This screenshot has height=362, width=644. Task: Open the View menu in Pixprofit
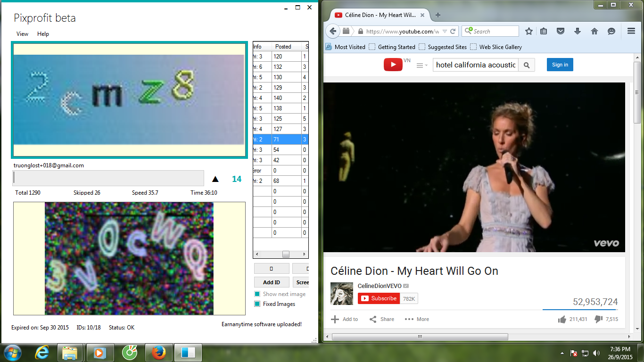click(22, 34)
